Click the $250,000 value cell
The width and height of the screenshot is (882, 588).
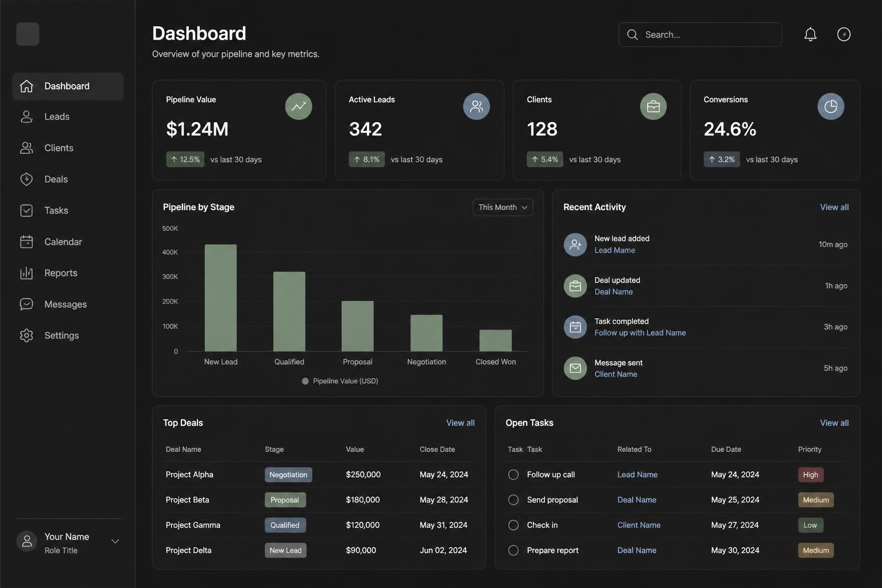[363, 475]
